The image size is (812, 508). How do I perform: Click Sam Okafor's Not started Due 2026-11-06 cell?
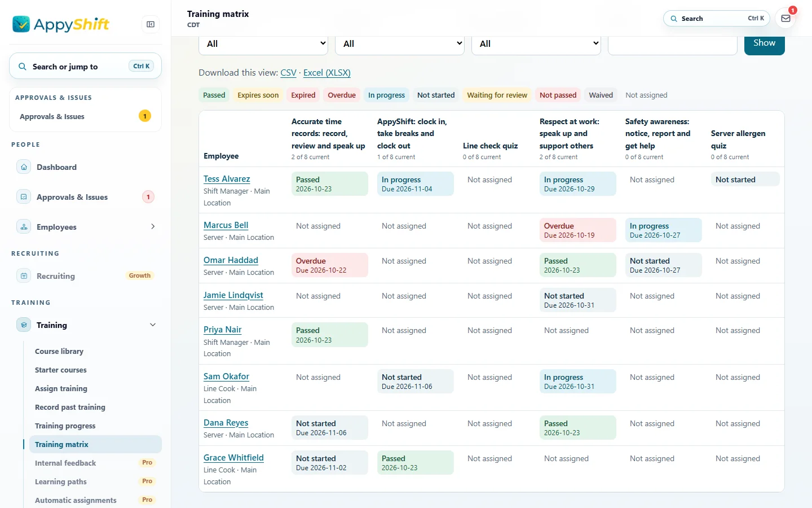tap(416, 382)
